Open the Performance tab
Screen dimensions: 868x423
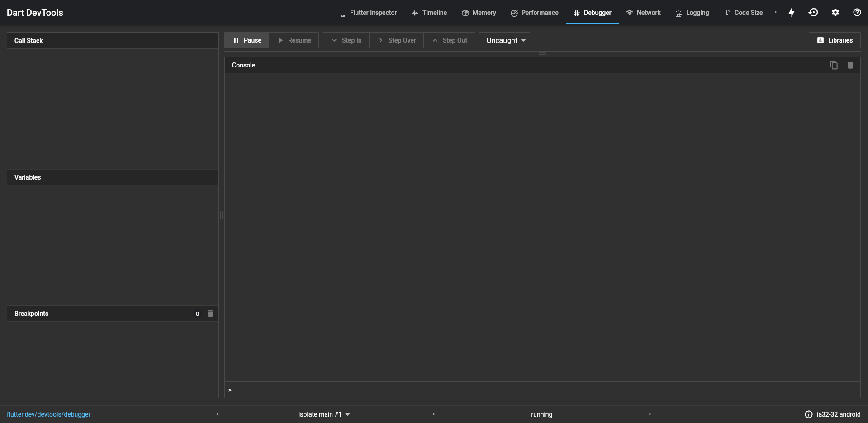coord(535,13)
